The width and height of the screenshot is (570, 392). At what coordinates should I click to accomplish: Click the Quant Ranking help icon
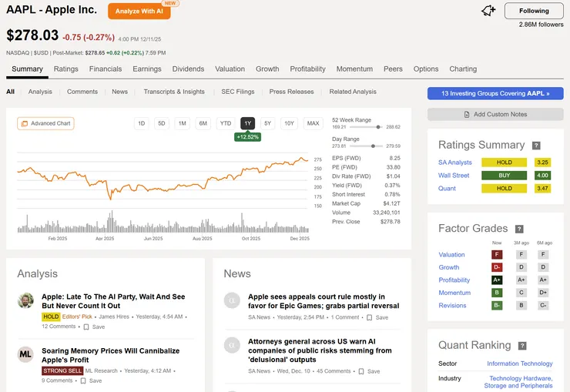[x=522, y=346]
